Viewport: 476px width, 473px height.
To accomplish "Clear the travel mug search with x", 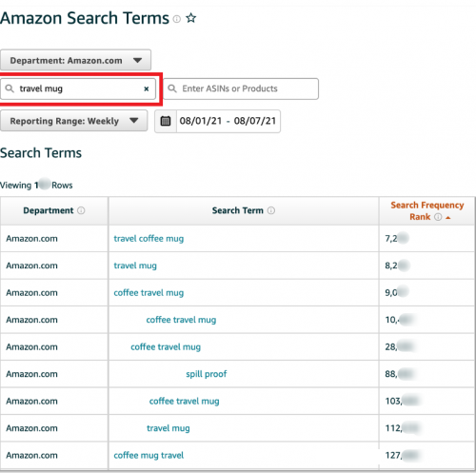I will pyautogui.click(x=147, y=89).
